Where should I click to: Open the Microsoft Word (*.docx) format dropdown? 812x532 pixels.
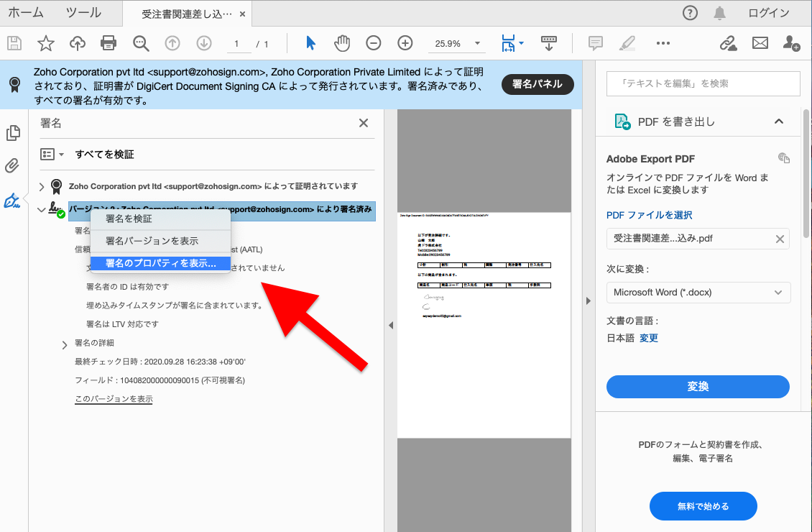pos(698,292)
